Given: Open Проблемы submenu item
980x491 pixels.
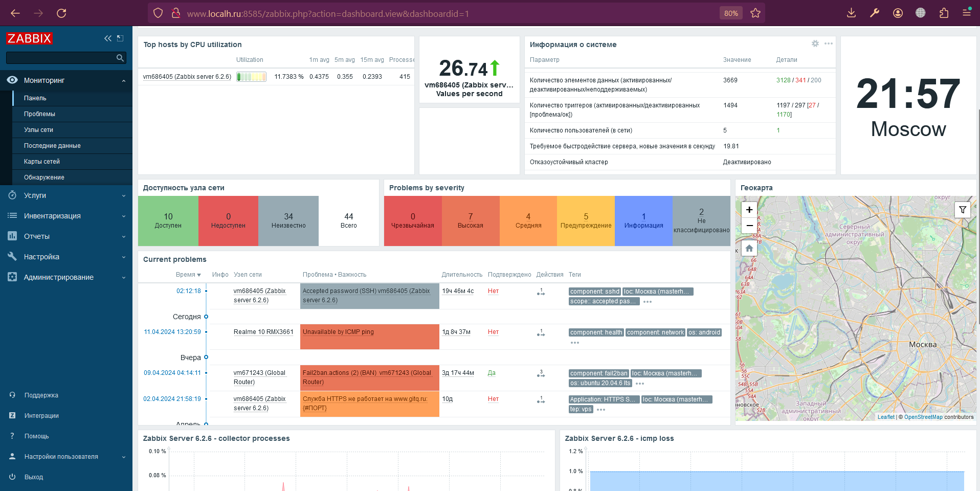Looking at the screenshot, I should point(72,114).
